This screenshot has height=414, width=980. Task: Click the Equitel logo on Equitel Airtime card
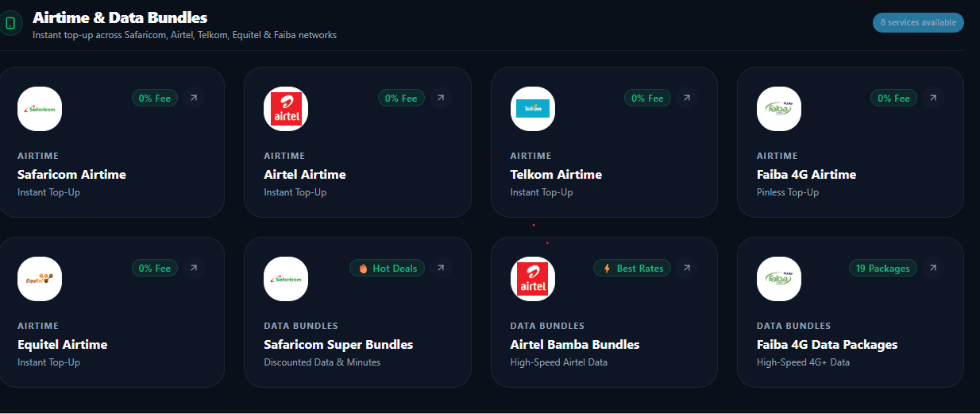(x=40, y=279)
